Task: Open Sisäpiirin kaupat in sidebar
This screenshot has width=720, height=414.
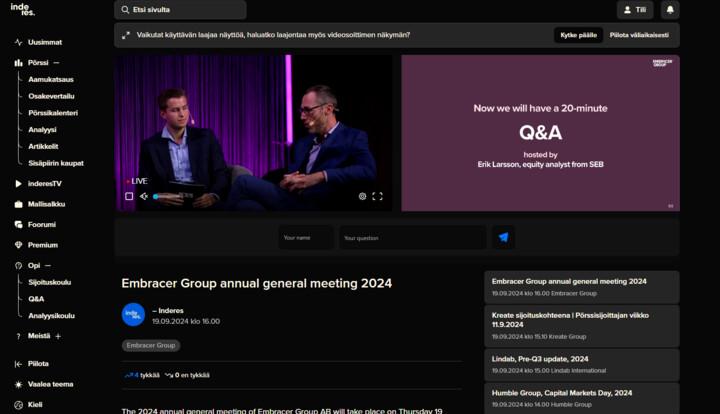Action: click(56, 163)
